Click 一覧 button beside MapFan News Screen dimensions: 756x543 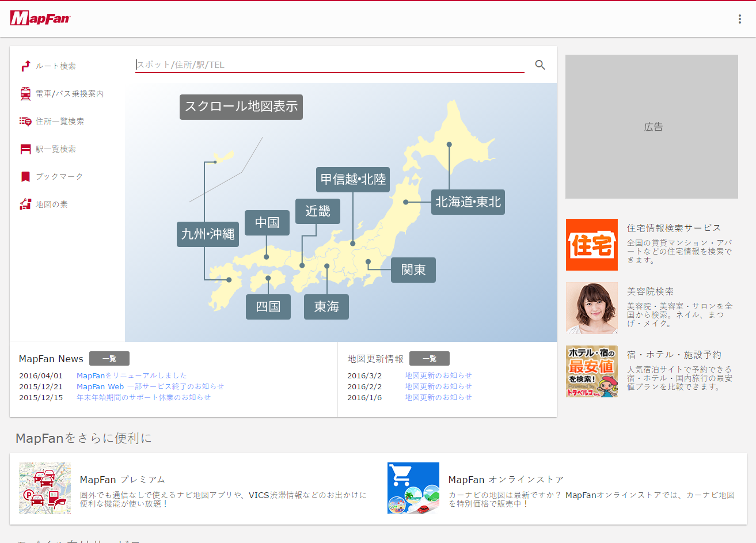(x=109, y=359)
